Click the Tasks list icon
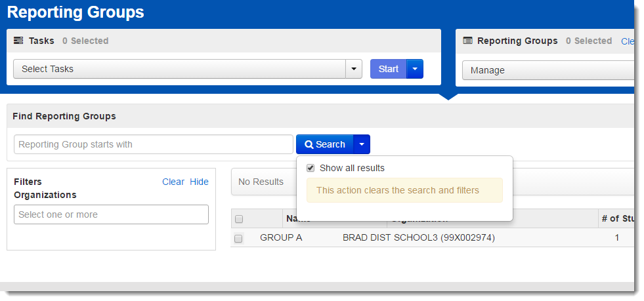Image resolution: width=644 pixels, height=301 pixels. 18,41
